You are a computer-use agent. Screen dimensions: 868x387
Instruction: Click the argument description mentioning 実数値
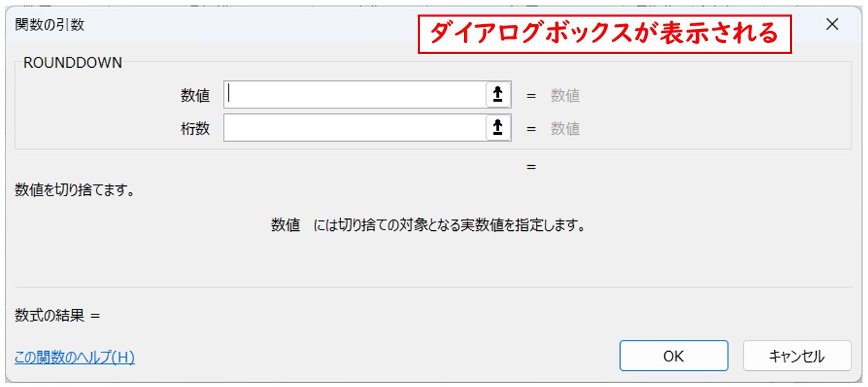click(x=428, y=225)
